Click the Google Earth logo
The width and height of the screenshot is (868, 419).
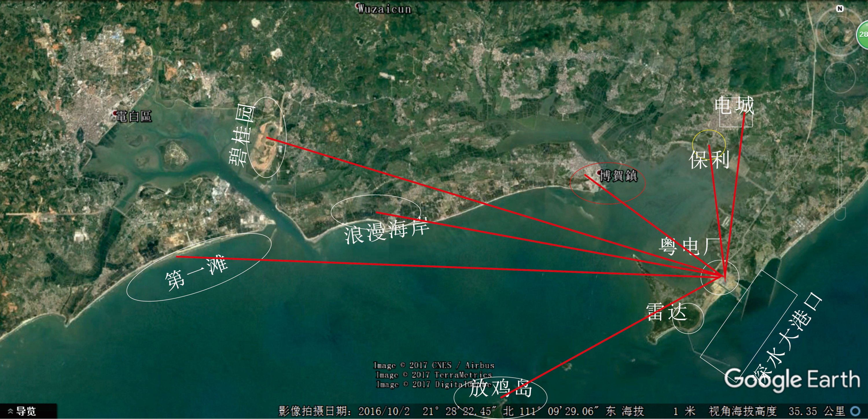[x=792, y=379]
